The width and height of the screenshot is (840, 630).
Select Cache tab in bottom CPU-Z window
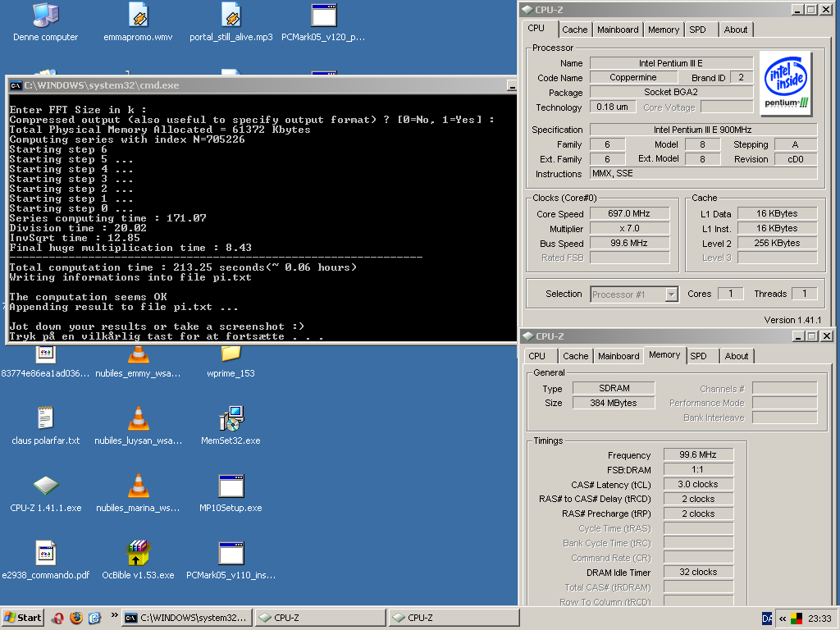click(x=575, y=356)
